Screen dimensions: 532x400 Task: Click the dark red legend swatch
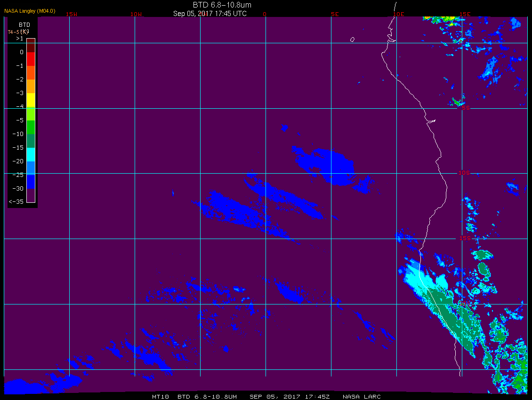(x=31, y=46)
